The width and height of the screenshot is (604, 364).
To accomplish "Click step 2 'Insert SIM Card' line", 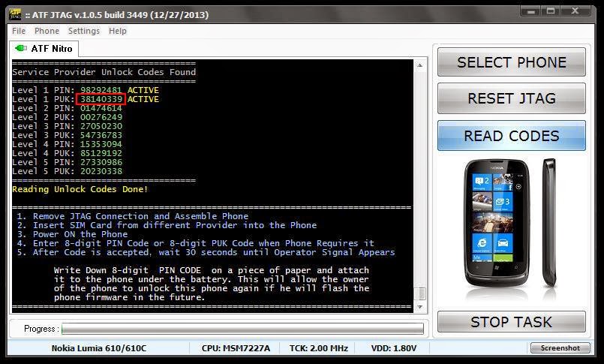I will 167,225.
